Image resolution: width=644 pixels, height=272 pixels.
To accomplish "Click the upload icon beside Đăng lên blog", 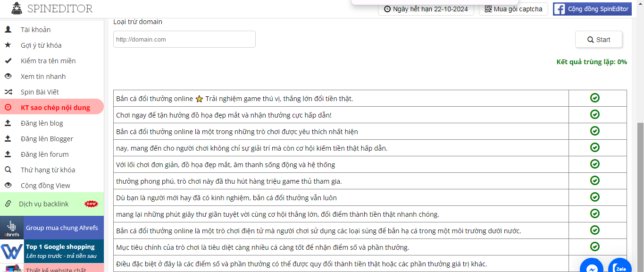I will click(x=8, y=123).
